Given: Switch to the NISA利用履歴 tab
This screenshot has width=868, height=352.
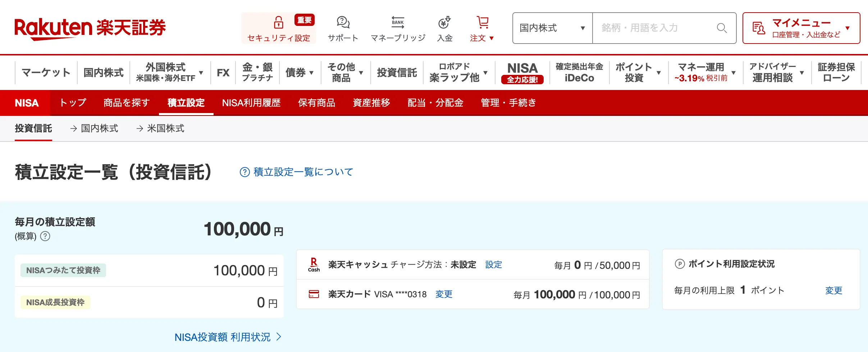Looking at the screenshot, I should [251, 103].
